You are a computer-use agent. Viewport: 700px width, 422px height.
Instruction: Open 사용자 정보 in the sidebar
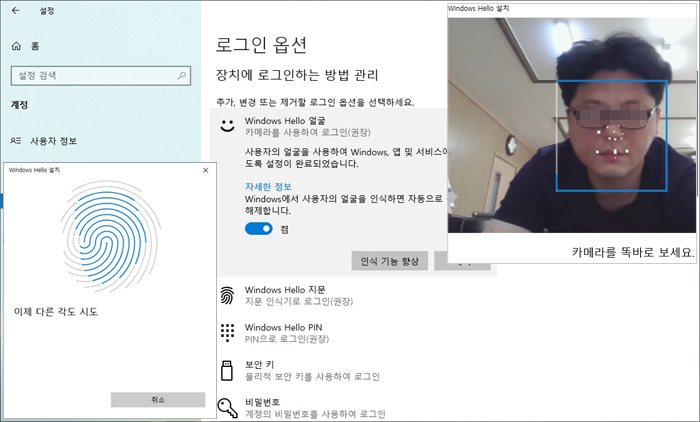click(54, 141)
